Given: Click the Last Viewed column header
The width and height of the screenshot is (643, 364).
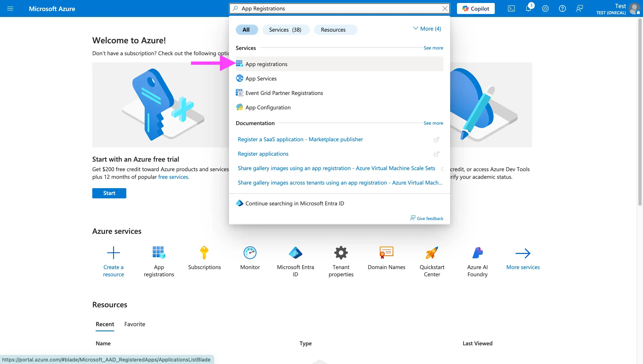Looking at the screenshot, I should click(x=477, y=343).
